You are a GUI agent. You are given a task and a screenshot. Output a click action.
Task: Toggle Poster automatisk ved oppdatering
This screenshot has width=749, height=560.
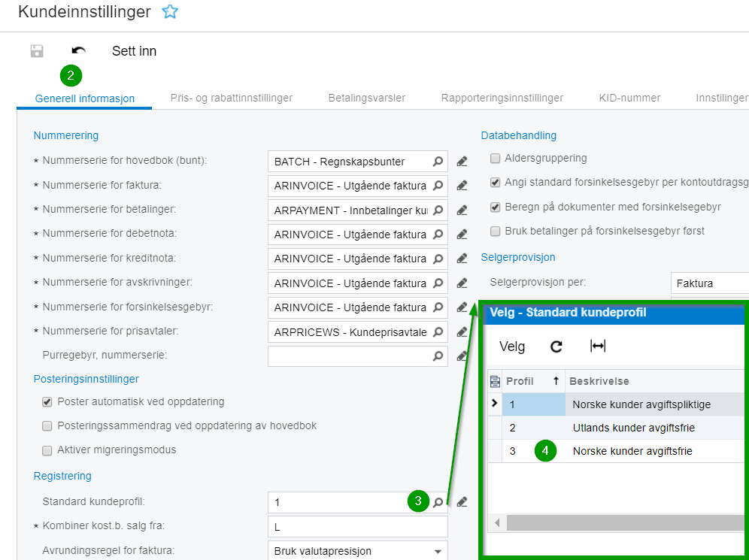tap(47, 401)
